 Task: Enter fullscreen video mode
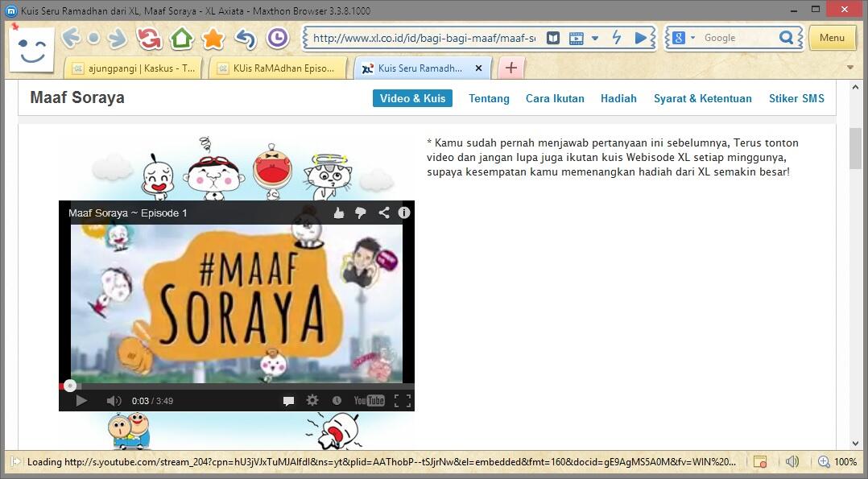(x=403, y=401)
